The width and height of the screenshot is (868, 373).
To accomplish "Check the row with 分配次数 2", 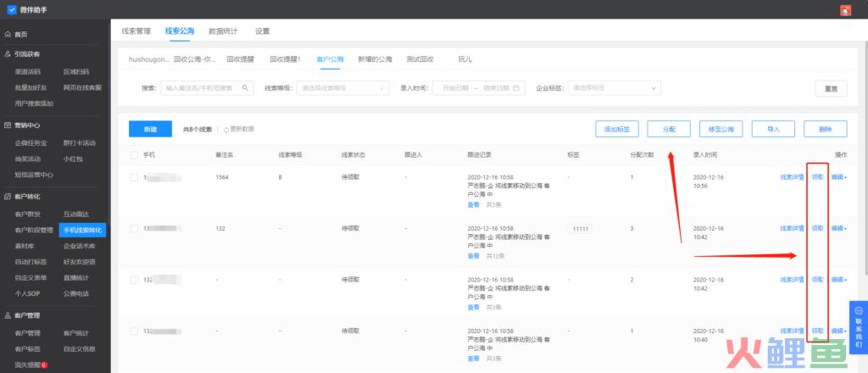I will pos(134,280).
